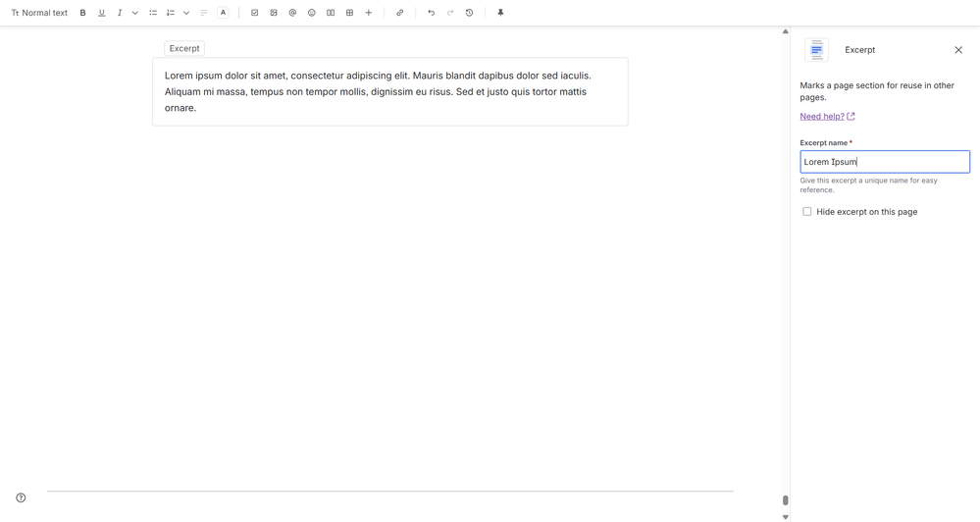Expand more text formatting options chevron

pyautogui.click(x=135, y=13)
